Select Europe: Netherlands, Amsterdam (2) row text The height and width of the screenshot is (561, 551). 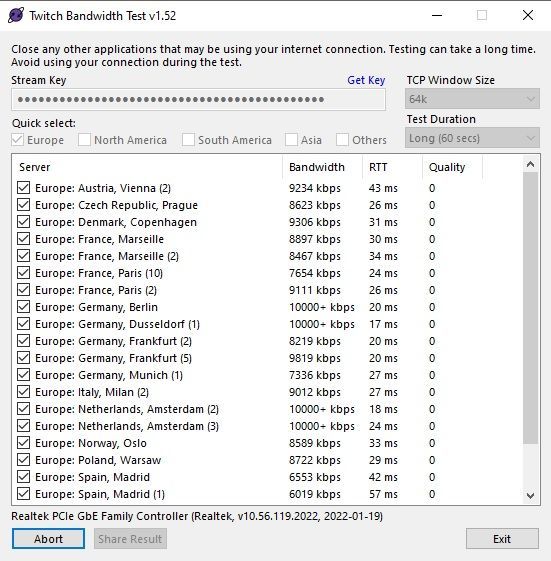coord(127,409)
